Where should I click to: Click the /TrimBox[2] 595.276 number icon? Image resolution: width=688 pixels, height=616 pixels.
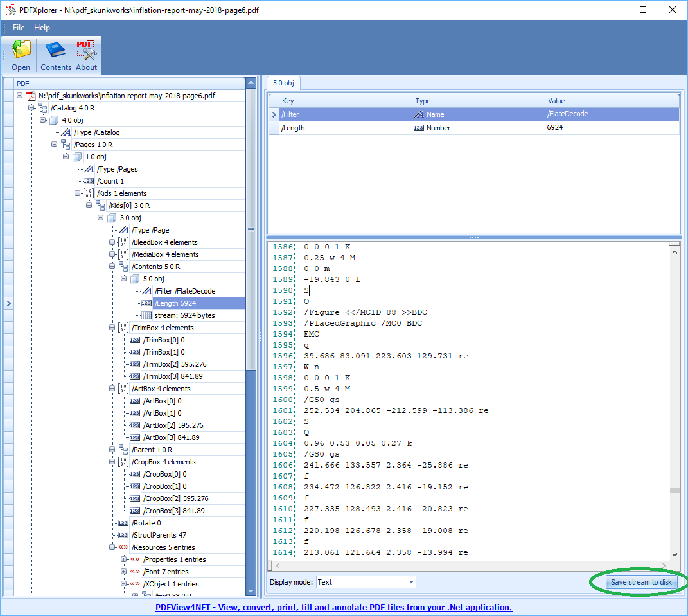coord(135,364)
